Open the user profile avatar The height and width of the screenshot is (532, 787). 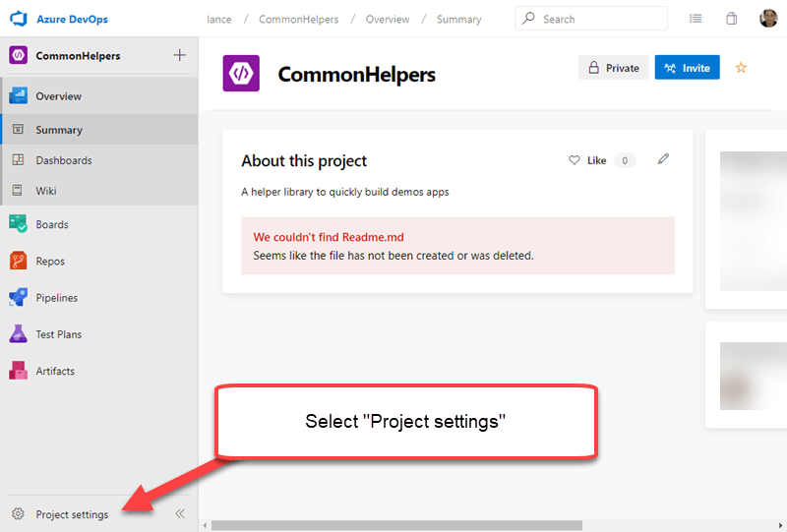[768, 18]
